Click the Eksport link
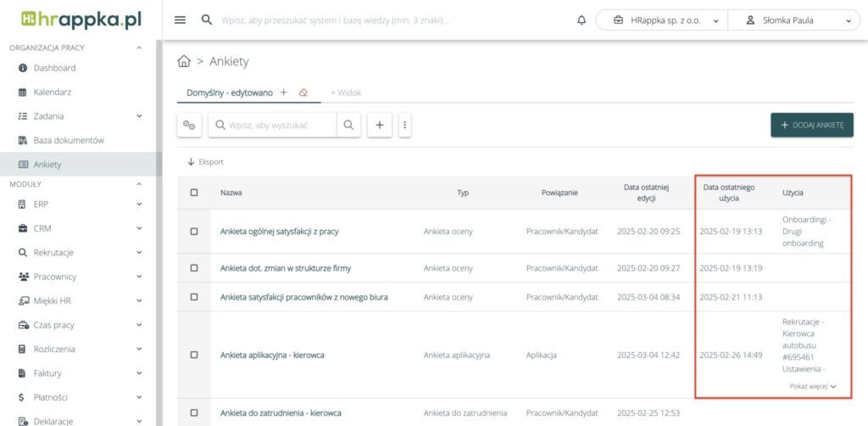 pyautogui.click(x=206, y=161)
